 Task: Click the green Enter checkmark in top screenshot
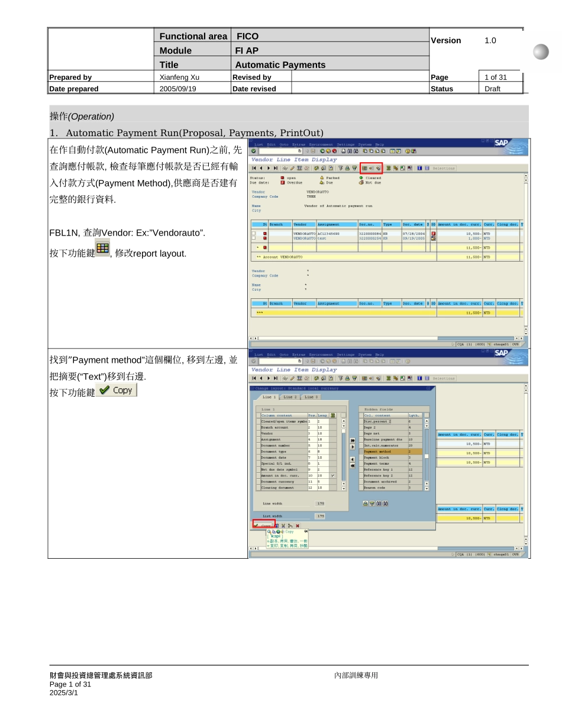pos(253,151)
